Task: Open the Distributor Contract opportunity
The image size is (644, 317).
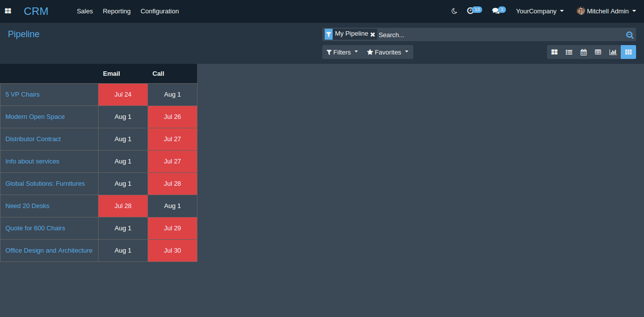Action: 33,139
